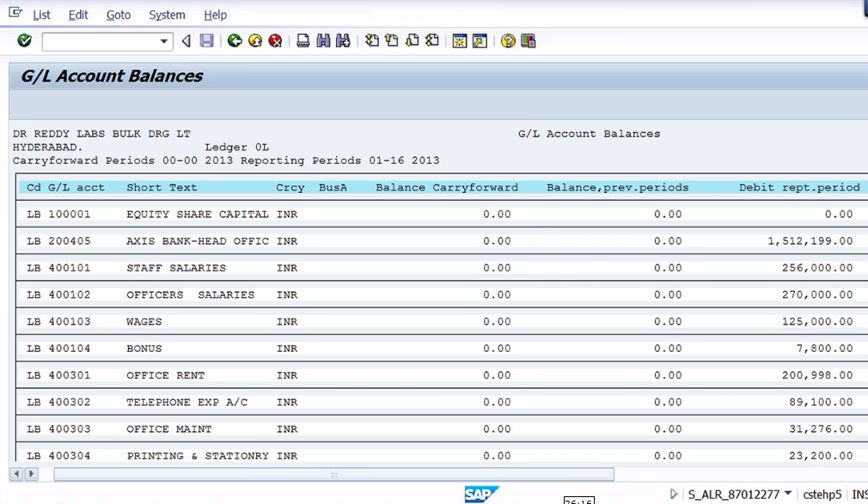Click debit amount 23,200.00
Viewport: 868px width, 504px height.
click(821, 456)
